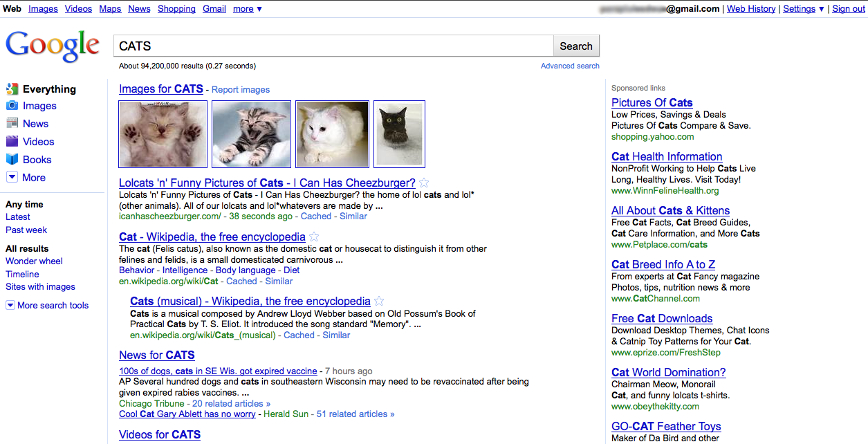Open the Advanced search link
This screenshot has height=444, width=868.
point(570,66)
